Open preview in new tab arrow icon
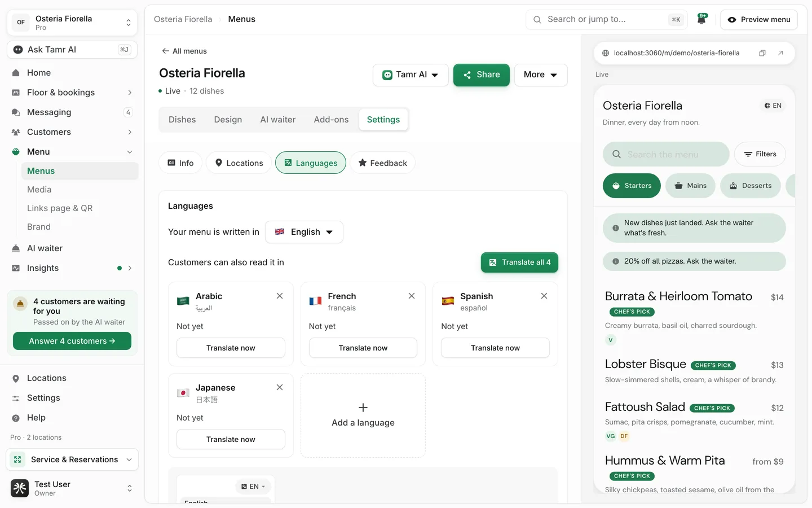The height and width of the screenshot is (508, 812). [780, 53]
